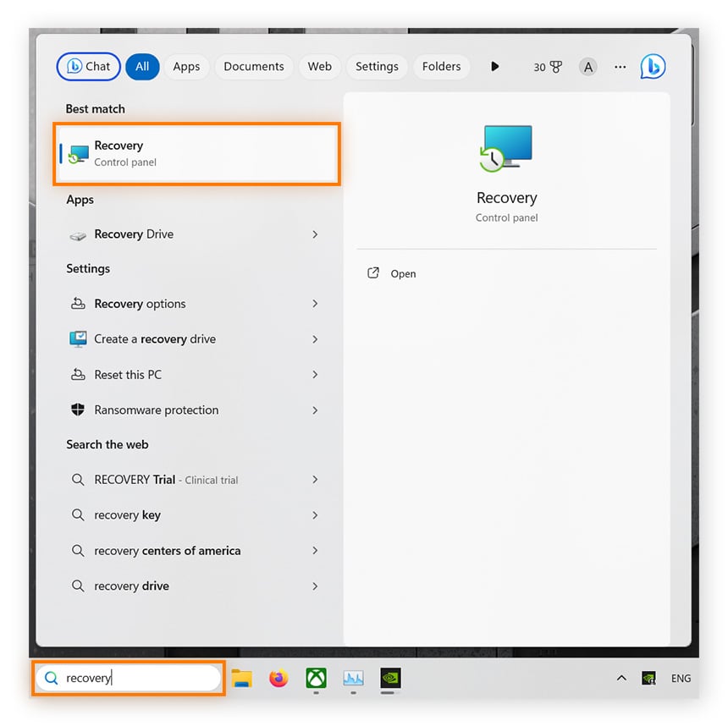Open NVIDIA settings from the taskbar

tap(390, 678)
